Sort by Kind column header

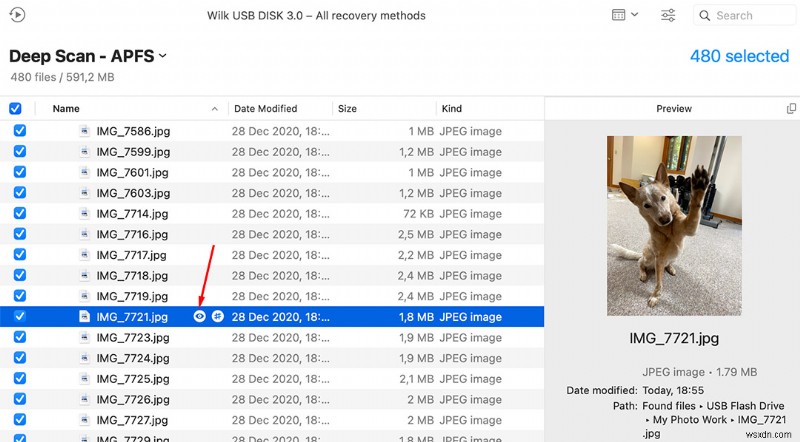tap(452, 109)
